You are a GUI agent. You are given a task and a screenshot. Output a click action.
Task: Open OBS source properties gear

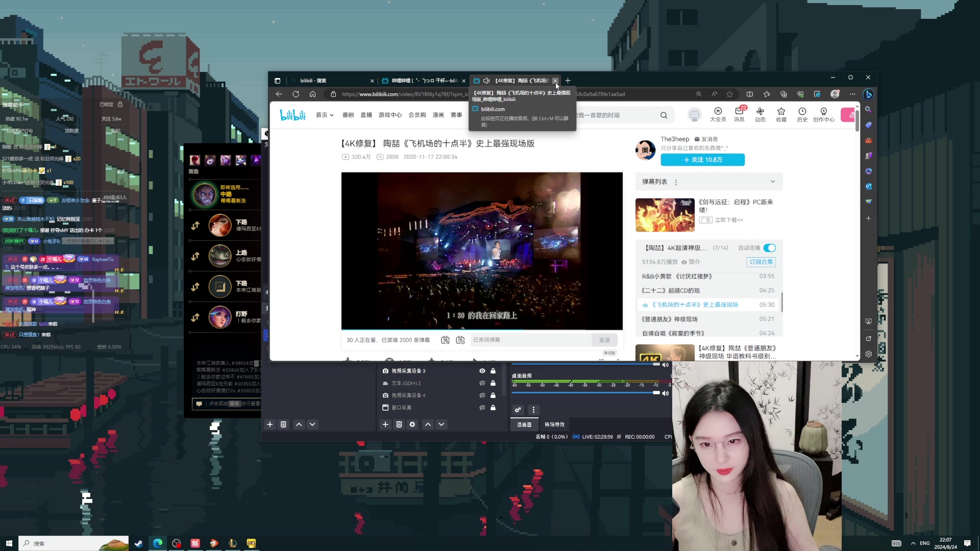point(412,424)
